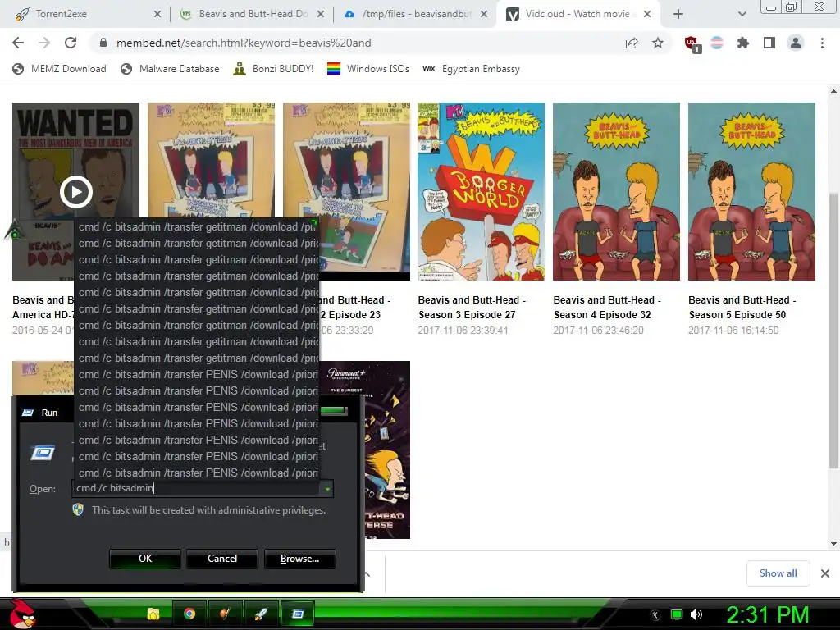Go back to the previous page
The width and height of the screenshot is (840, 630).
[x=18, y=43]
